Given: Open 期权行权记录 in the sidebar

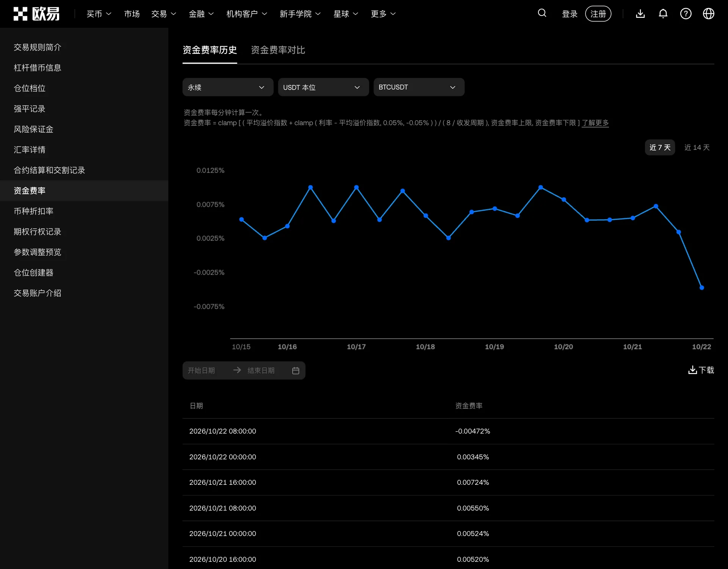Looking at the screenshot, I should click(84, 232).
